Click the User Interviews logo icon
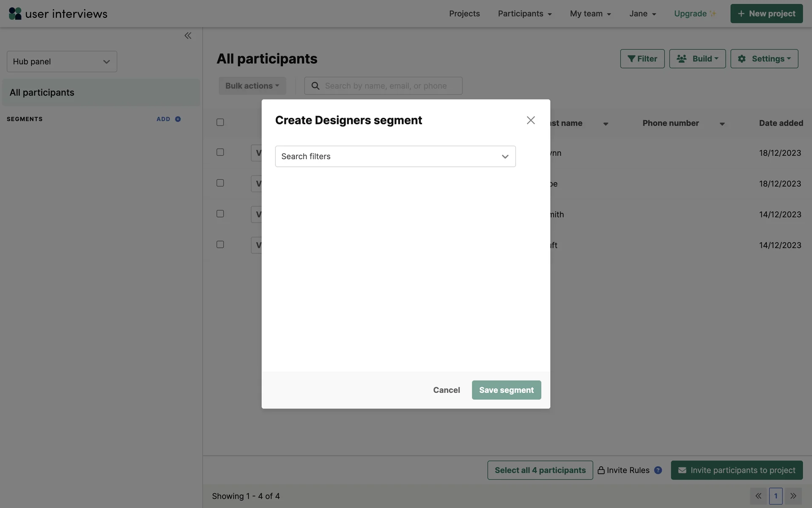Image resolution: width=812 pixels, height=508 pixels. [x=15, y=14]
